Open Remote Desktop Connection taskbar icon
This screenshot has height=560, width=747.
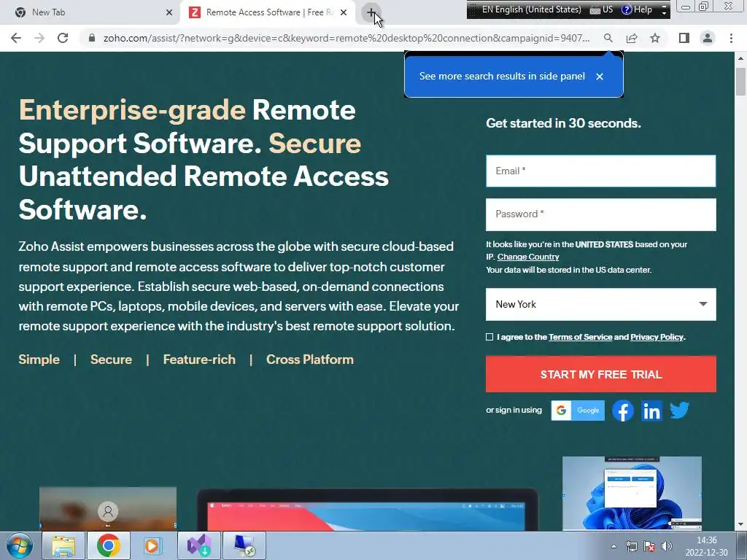pos(244,545)
